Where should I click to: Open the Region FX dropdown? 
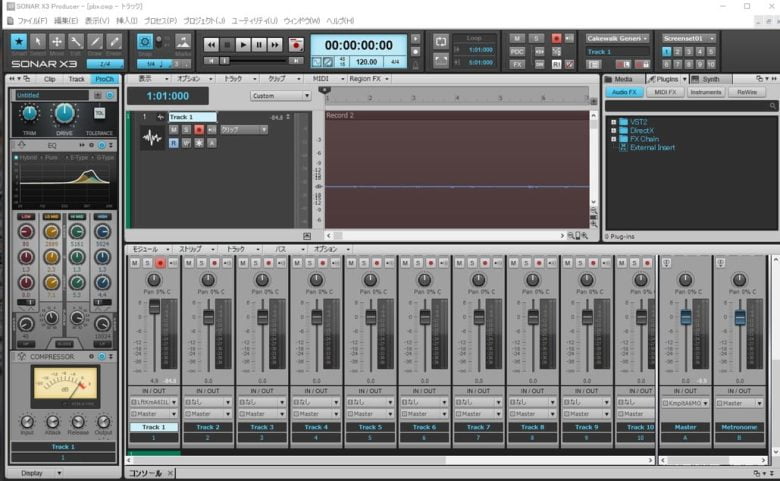(369, 79)
